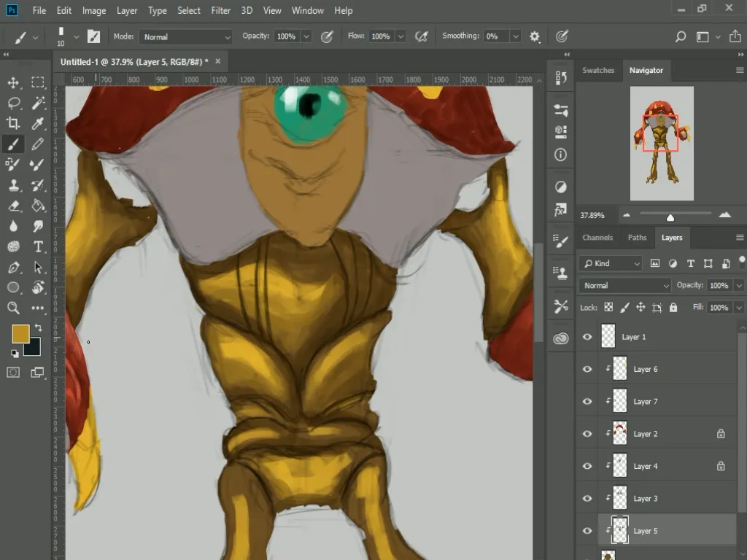Select the Rectangular Marquee tool

coord(38,82)
